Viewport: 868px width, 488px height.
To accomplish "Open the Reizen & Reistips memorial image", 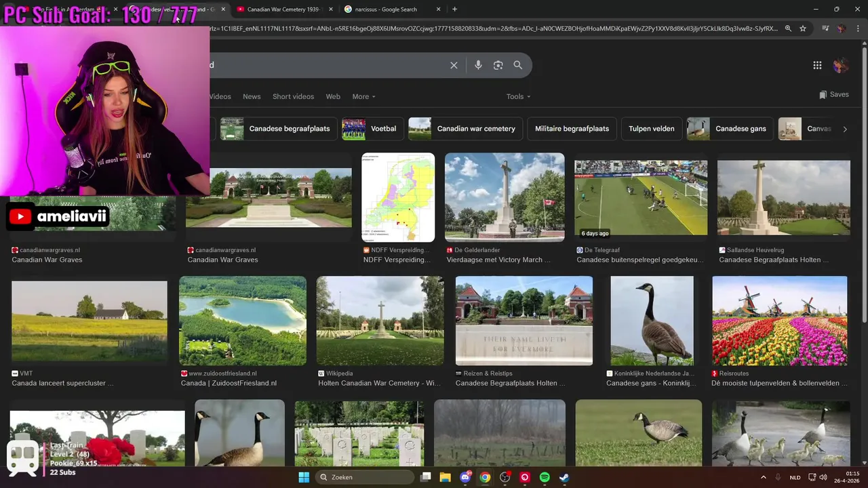I will coord(524,321).
